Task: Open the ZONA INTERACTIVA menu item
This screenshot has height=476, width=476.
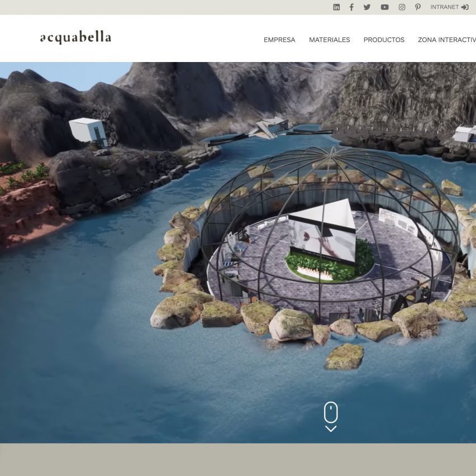Action: click(447, 40)
